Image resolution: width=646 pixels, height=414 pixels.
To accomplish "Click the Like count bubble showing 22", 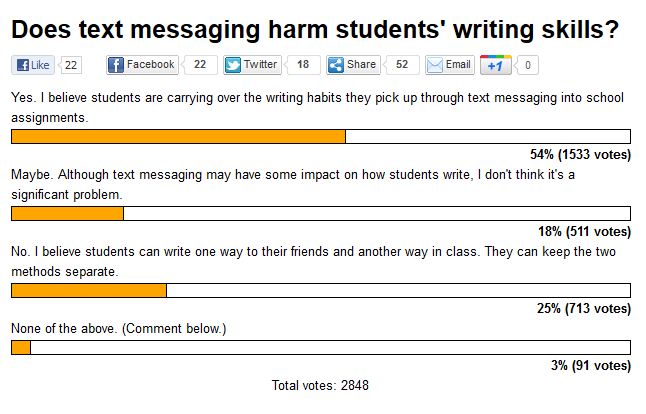I will [71, 65].
